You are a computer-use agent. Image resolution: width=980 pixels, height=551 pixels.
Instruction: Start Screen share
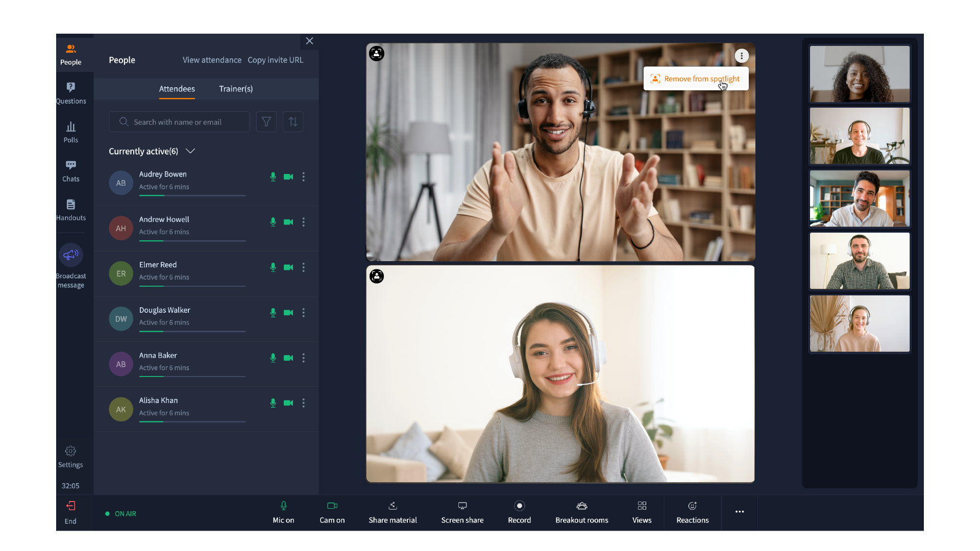(x=462, y=513)
